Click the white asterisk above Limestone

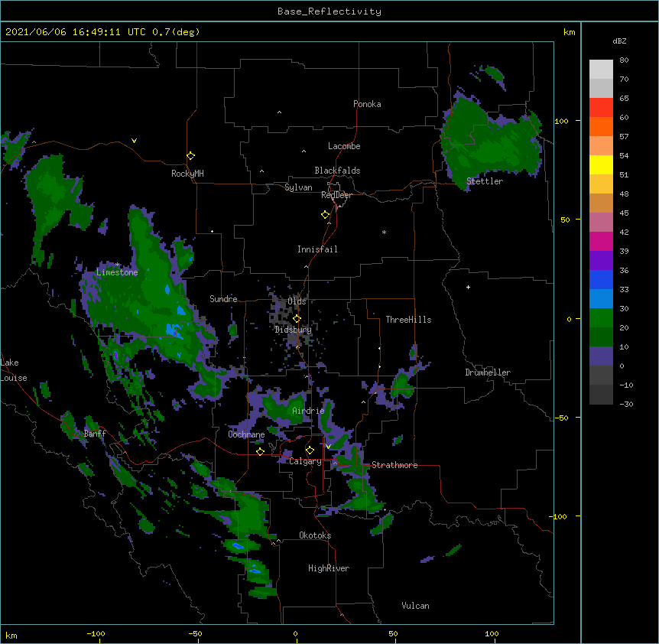[x=118, y=265]
